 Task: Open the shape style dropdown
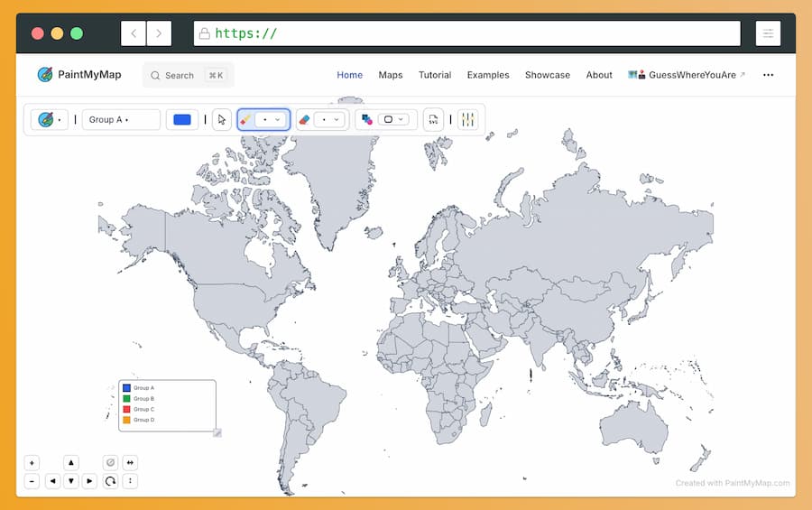pos(393,120)
